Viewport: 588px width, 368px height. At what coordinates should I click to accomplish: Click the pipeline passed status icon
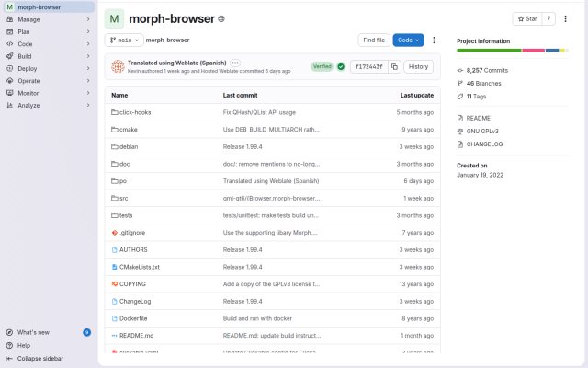pyautogui.click(x=341, y=66)
